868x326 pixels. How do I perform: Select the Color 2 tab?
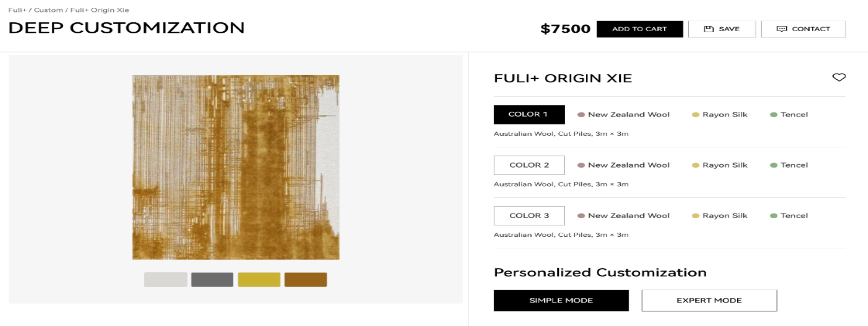pos(529,165)
